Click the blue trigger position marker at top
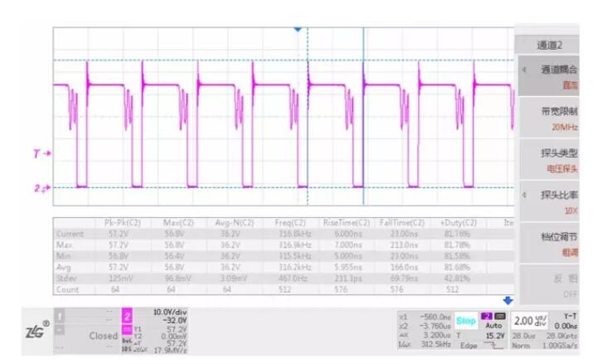 click(298, 30)
